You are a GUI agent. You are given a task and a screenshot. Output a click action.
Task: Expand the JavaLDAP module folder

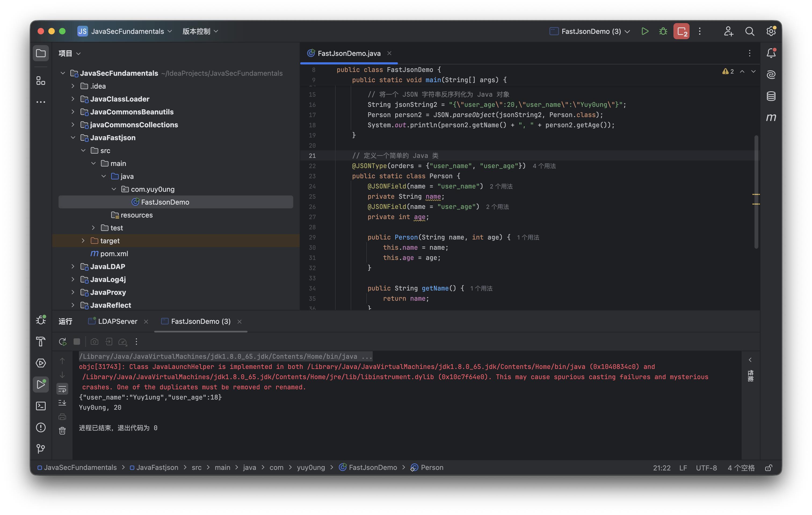pos(73,266)
